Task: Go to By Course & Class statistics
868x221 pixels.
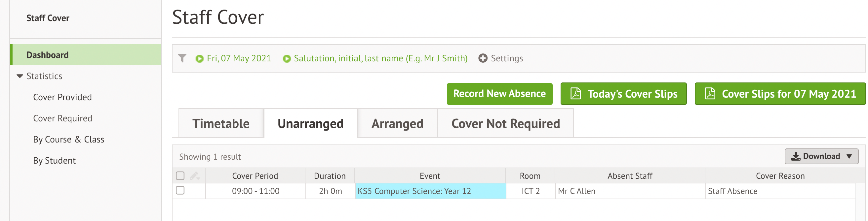Action: pyautogui.click(x=68, y=140)
